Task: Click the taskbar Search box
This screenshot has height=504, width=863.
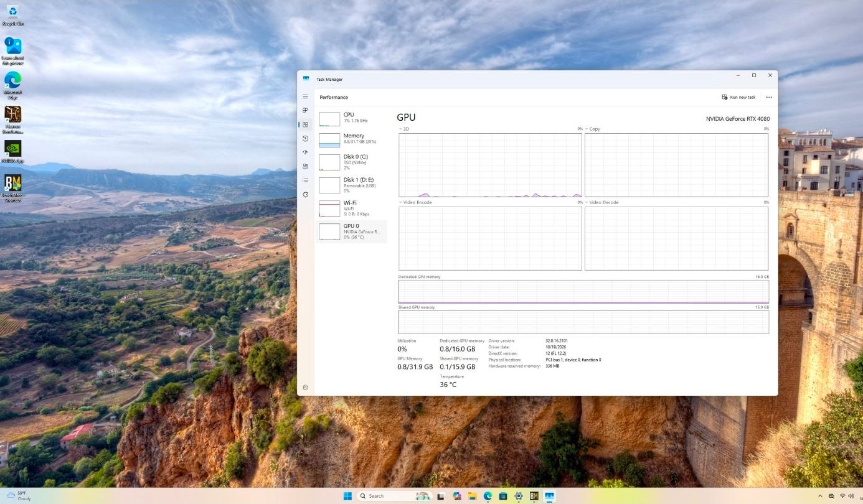Action: pyautogui.click(x=395, y=496)
